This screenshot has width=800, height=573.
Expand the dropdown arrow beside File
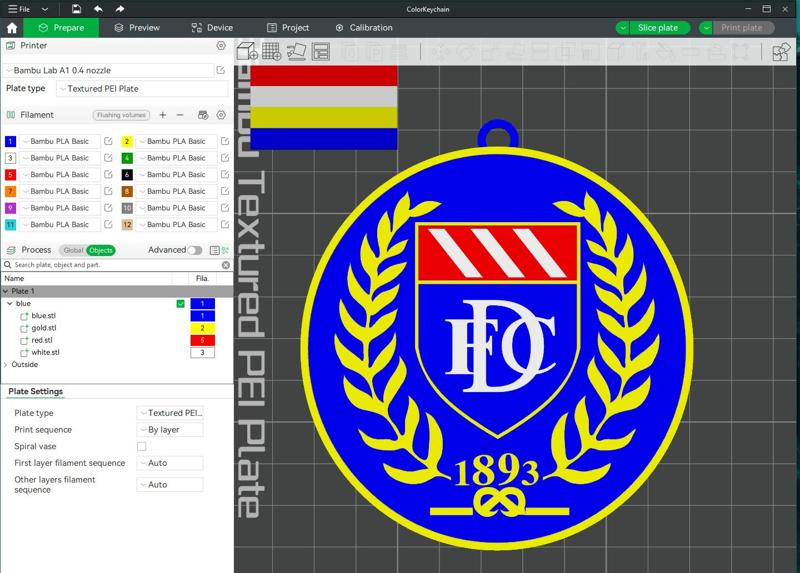coord(45,9)
